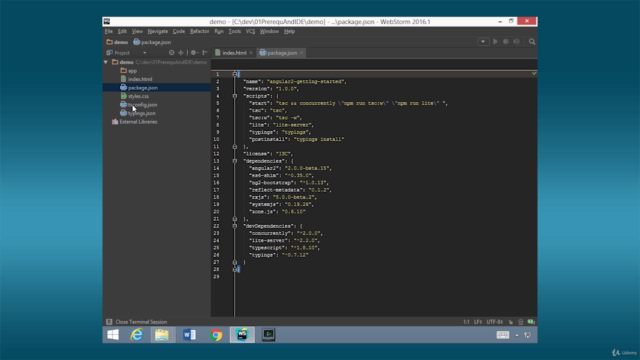Collapse the demo root folder arrow

tap(106, 62)
